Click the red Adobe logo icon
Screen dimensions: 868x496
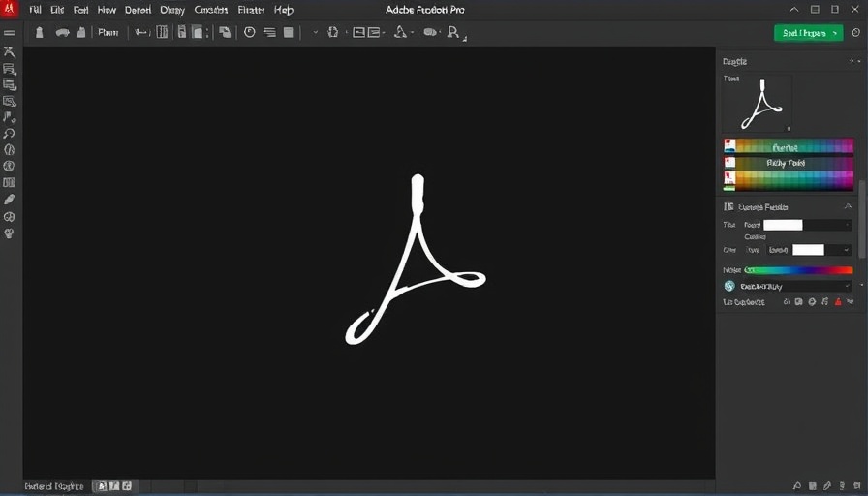pyautogui.click(x=9, y=9)
